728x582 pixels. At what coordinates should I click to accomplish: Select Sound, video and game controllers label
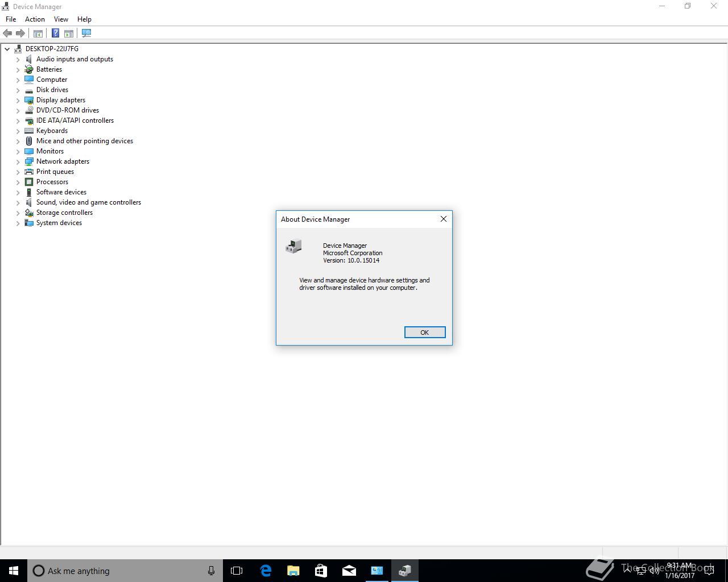[89, 202]
